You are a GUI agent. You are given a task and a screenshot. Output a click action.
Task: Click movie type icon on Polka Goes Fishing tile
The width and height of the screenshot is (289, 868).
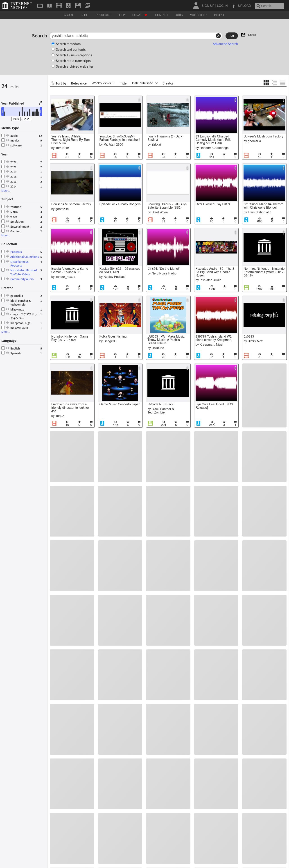[x=102, y=356]
